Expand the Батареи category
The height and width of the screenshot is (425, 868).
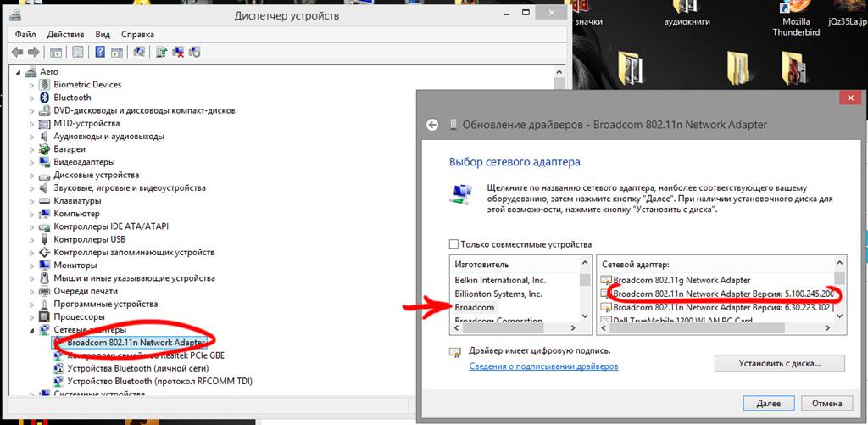click(32, 149)
